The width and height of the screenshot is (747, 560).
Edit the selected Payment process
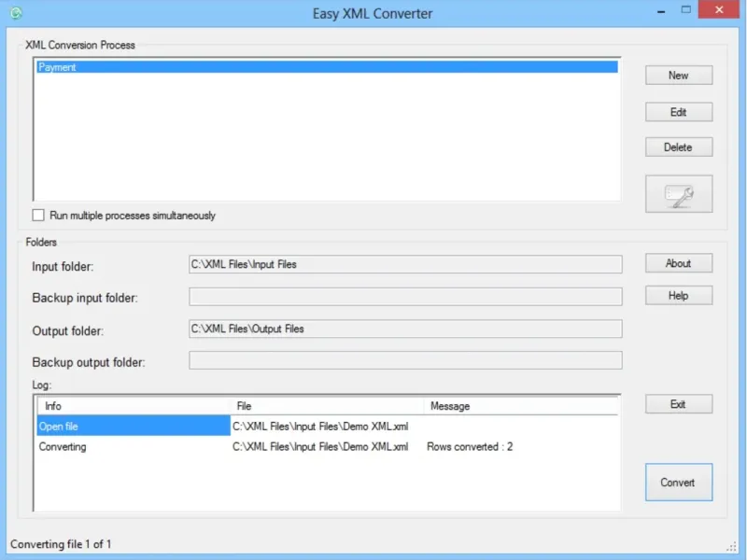[x=679, y=112]
